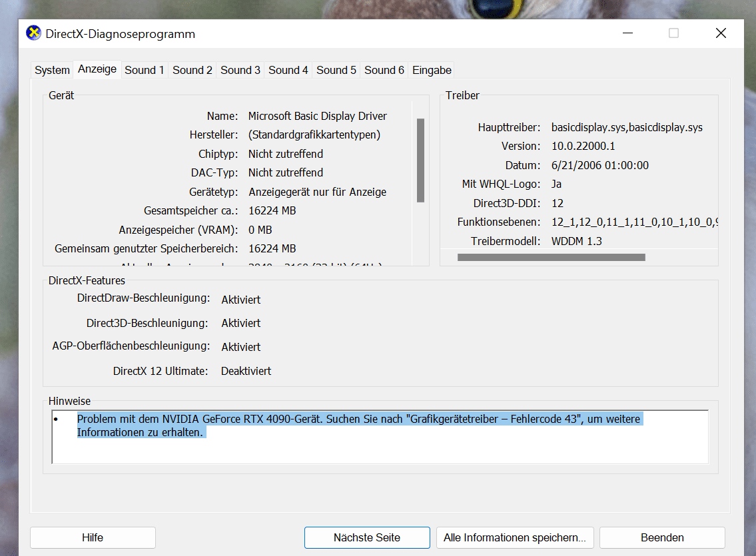Open the Sound 2 tab
The height and width of the screenshot is (556, 756).
tap(192, 71)
